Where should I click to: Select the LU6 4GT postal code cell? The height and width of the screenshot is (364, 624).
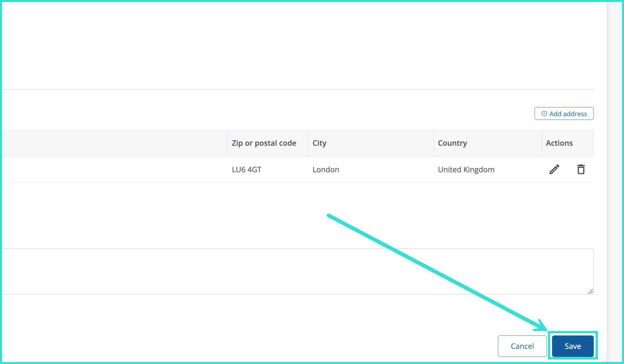246,170
